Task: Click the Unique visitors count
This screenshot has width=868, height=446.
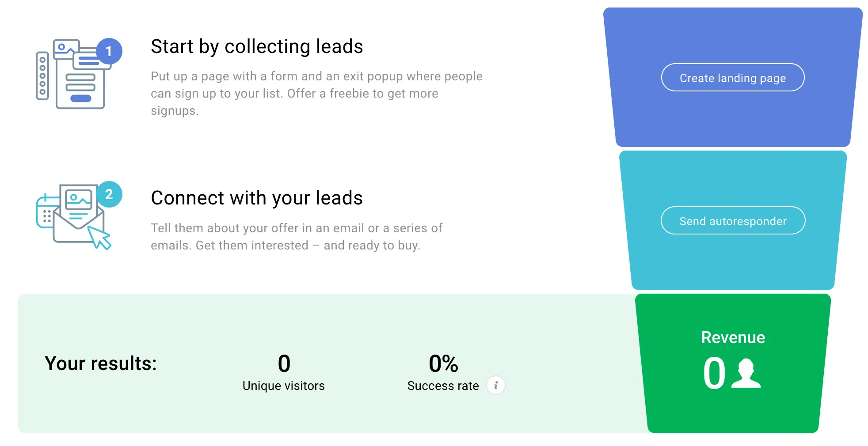Action: 284,364
